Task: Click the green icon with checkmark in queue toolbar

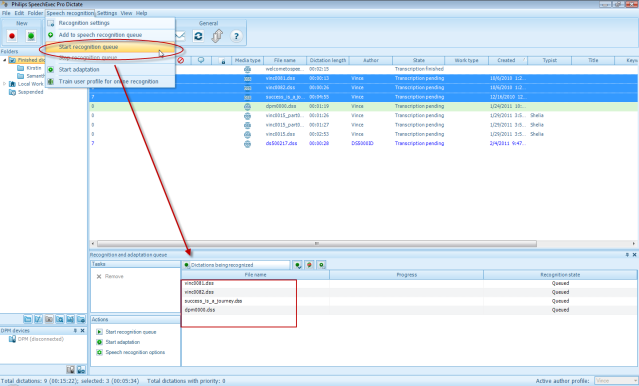Action: click(x=298, y=265)
